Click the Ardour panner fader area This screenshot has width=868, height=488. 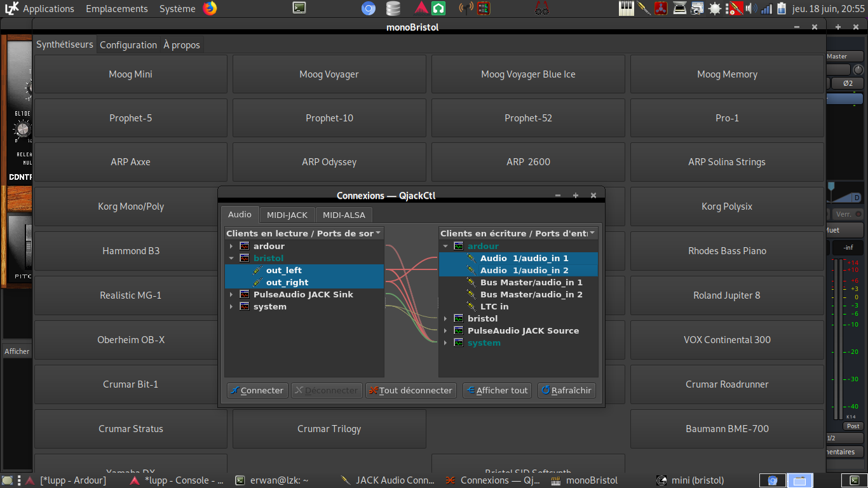click(845, 194)
